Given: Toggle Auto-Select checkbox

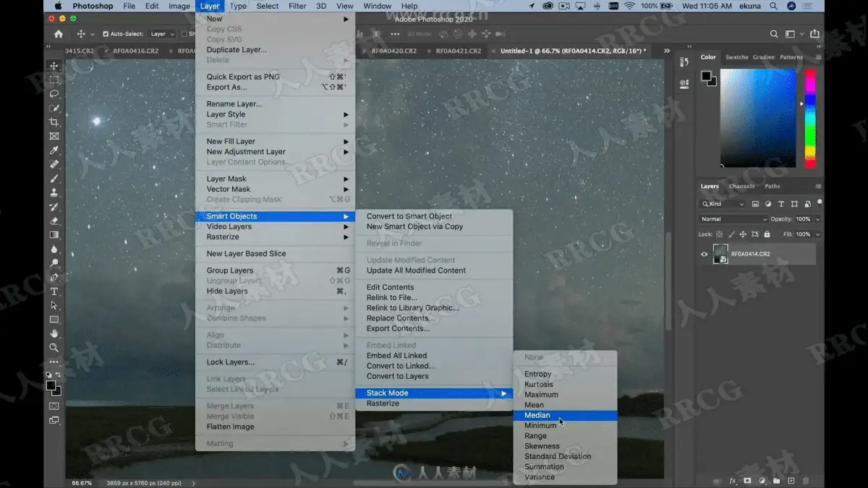Looking at the screenshot, I should pyautogui.click(x=106, y=34).
